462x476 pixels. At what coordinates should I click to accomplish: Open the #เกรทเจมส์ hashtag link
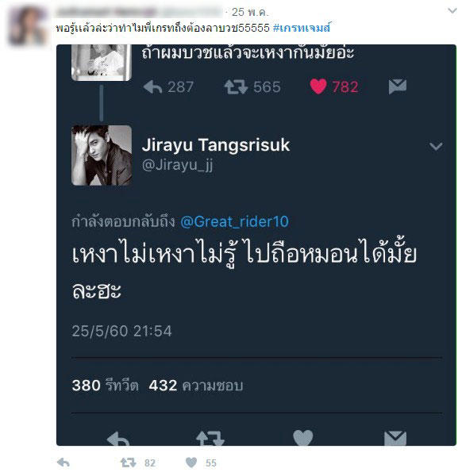click(x=302, y=28)
